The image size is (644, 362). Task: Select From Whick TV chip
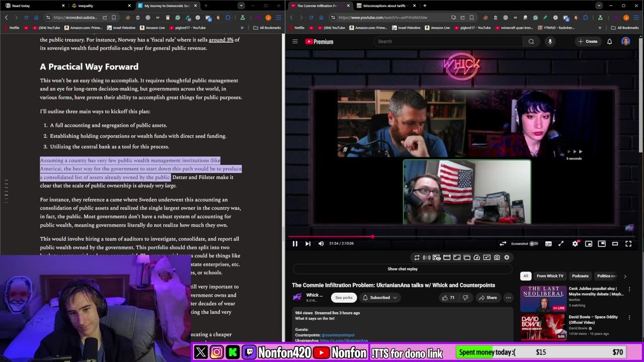pyautogui.click(x=550, y=276)
